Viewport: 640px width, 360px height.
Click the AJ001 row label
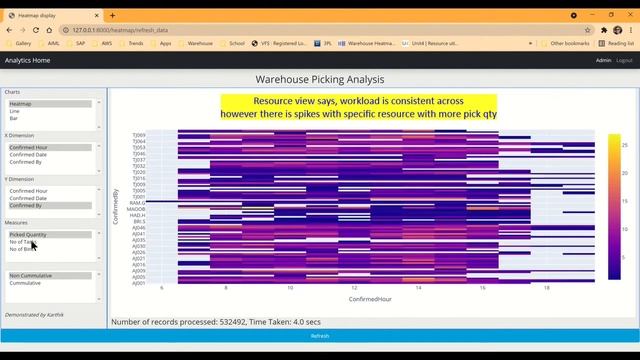[x=139, y=283]
